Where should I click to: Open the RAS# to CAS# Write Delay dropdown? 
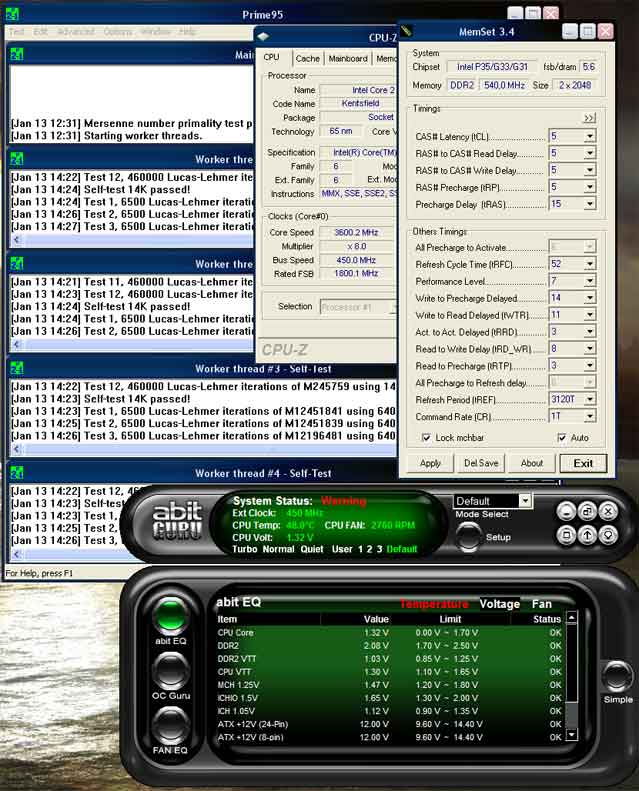[x=589, y=170]
